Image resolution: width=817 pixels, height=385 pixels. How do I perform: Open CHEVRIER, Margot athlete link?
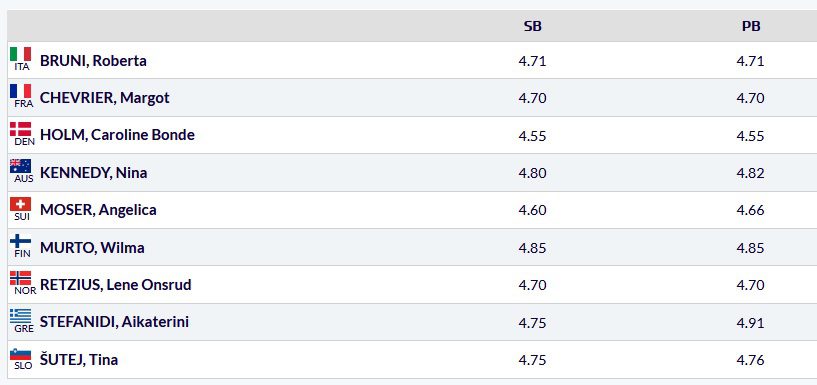coord(105,98)
